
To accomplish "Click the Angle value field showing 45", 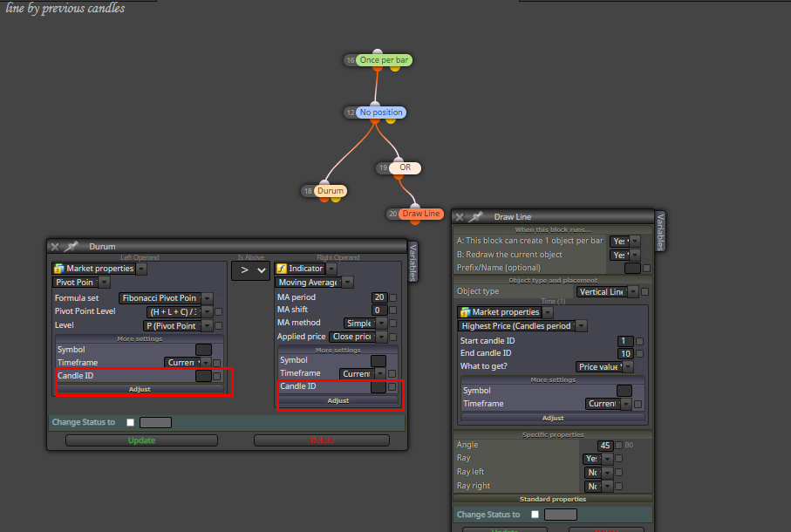I will [605, 446].
